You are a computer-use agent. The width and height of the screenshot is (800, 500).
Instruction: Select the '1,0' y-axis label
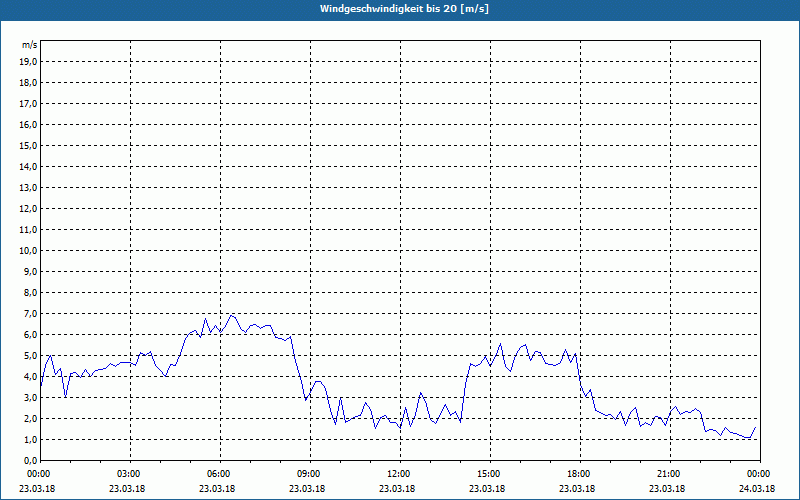coord(30,440)
